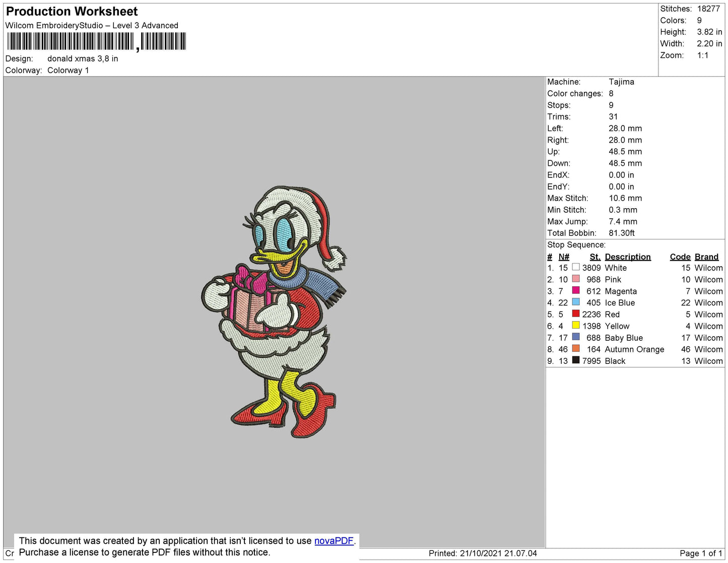Screen dimensions: 728x563
Task: Click the stitch count 7995 for Black
Action: [x=591, y=361]
